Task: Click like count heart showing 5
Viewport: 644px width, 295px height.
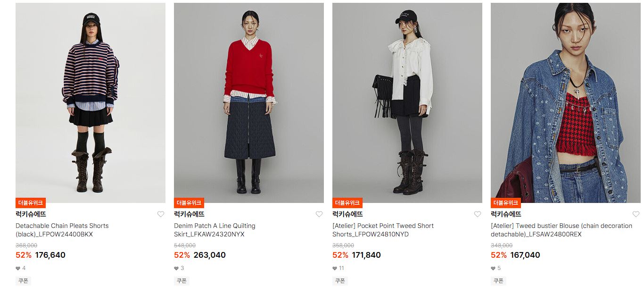Action: [x=493, y=268]
